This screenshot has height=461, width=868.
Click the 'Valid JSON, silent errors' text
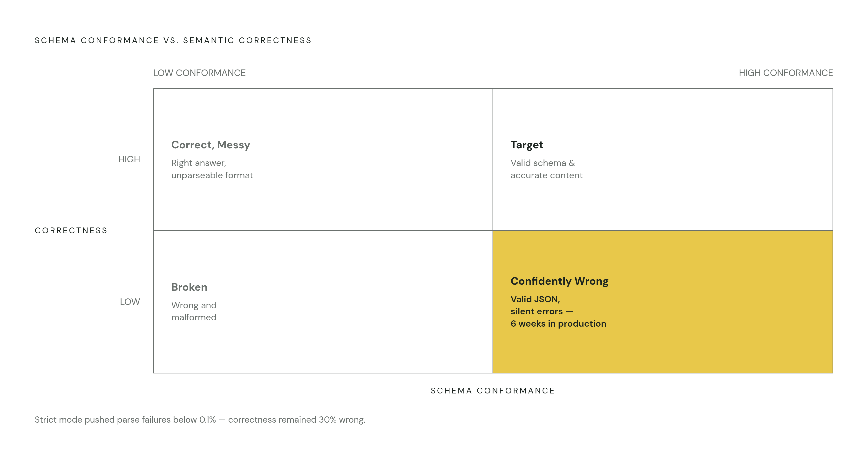coord(542,305)
